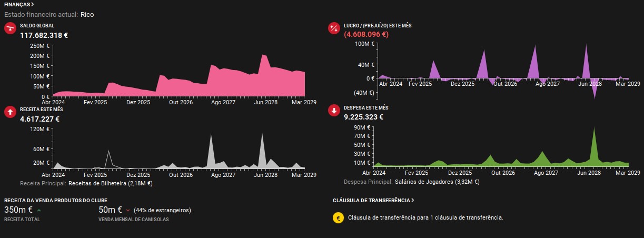Select the revenue value 4.617.227 €
Viewport: 644px width, 238px height.
click(39, 119)
